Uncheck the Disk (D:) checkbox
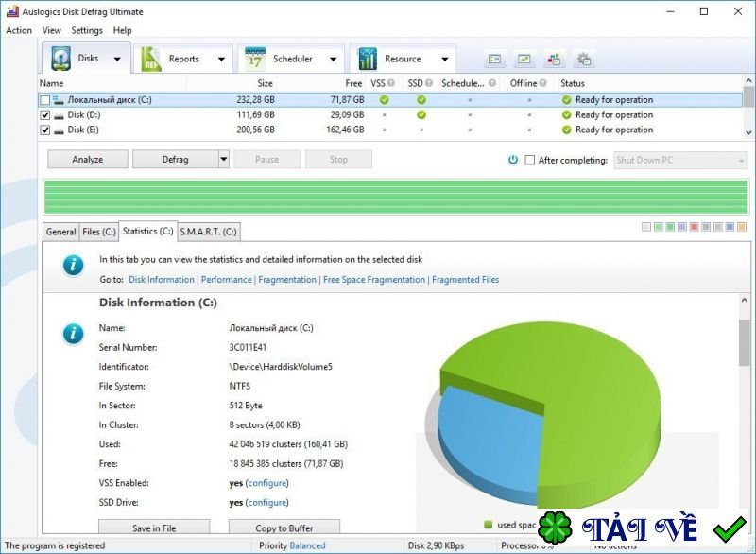The width and height of the screenshot is (756, 554). [43, 114]
